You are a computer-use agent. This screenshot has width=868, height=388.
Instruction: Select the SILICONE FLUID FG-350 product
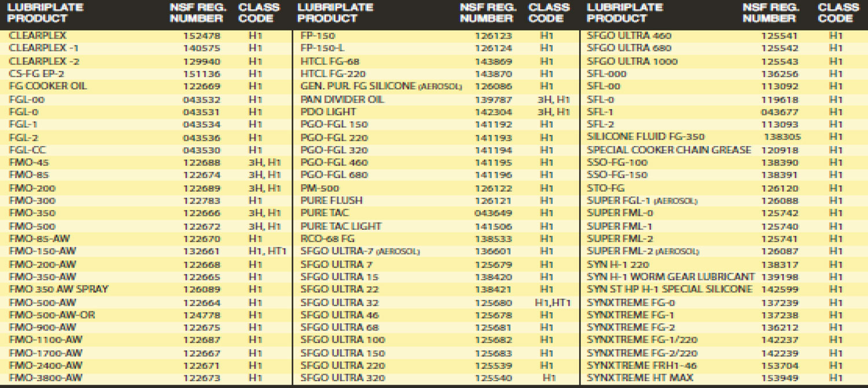point(646,137)
